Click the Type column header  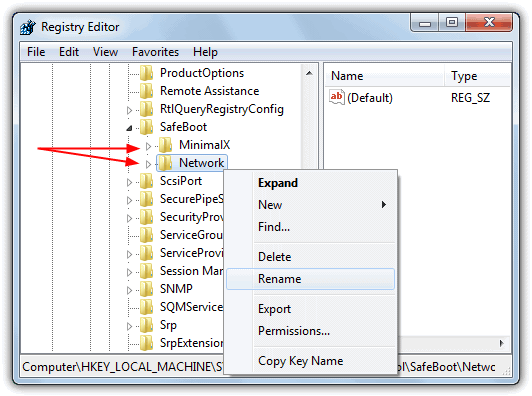click(477, 76)
